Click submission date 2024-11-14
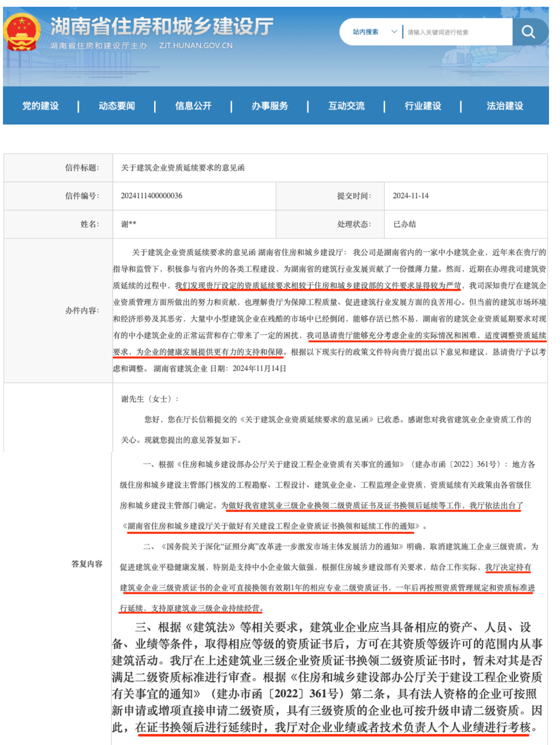Viewport: 560px width, 745px height. 411,196
